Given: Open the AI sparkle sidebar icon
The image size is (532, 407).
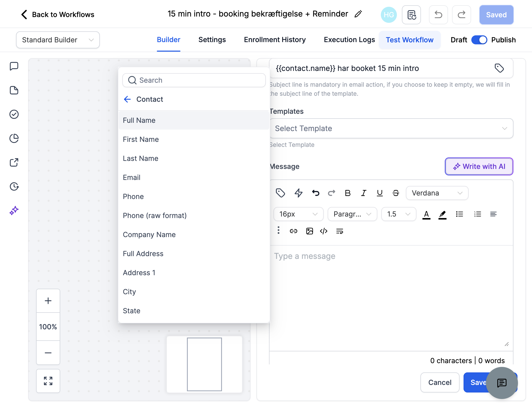Looking at the screenshot, I should point(14,211).
